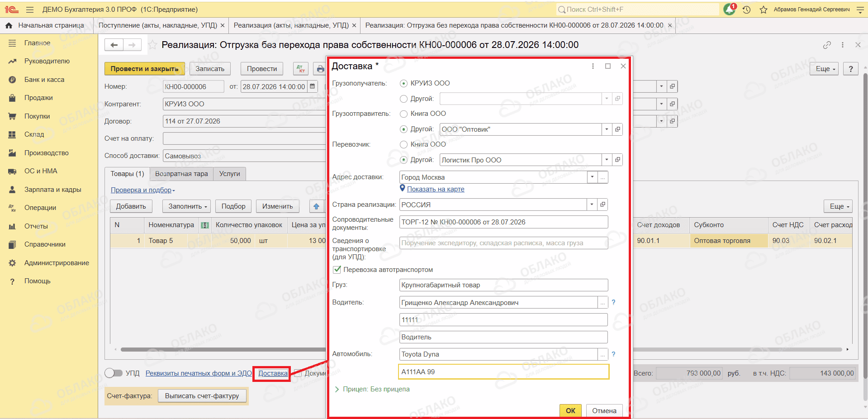This screenshot has width=868, height=419.
Task: Toggle Перевозка автотранспортом checkbox
Action: click(x=337, y=270)
